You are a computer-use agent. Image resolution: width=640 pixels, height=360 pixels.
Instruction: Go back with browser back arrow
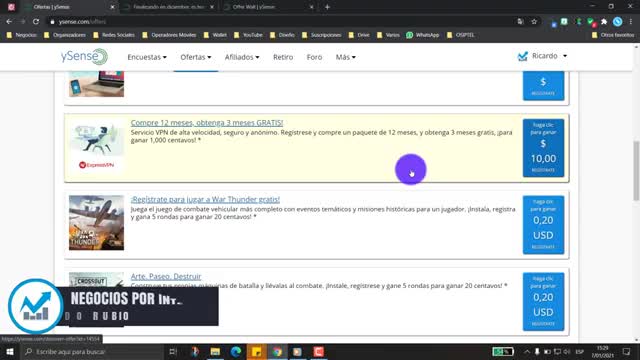[9, 22]
